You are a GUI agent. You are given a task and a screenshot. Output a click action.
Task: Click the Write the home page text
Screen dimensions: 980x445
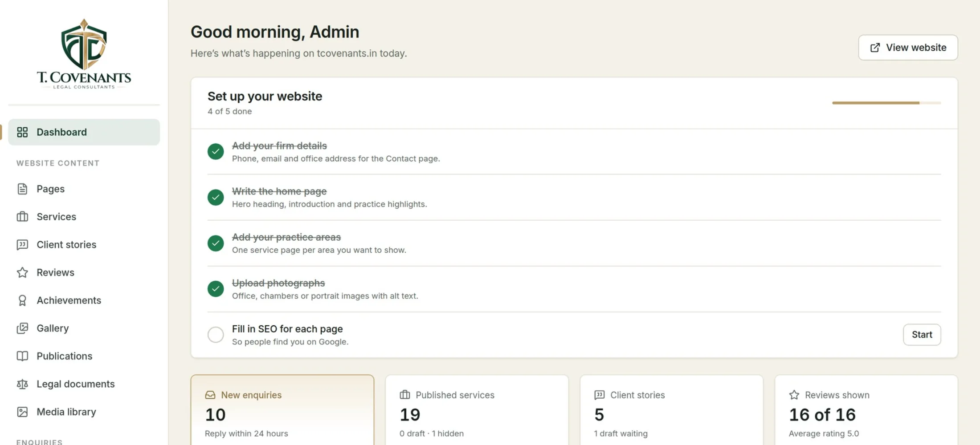(279, 191)
